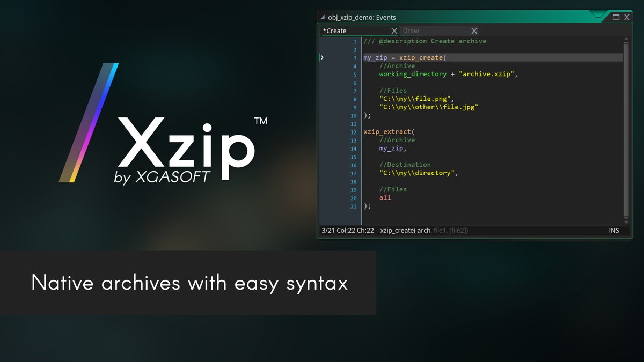Click the 'my_zip = xzip_create(' code line
644x362 pixels.
[x=405, y=58]
